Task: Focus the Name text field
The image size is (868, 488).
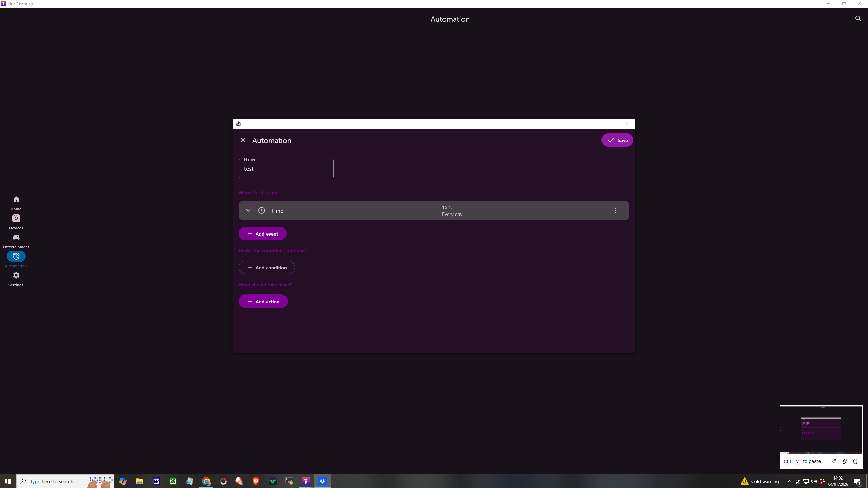Action: point(286,169)
